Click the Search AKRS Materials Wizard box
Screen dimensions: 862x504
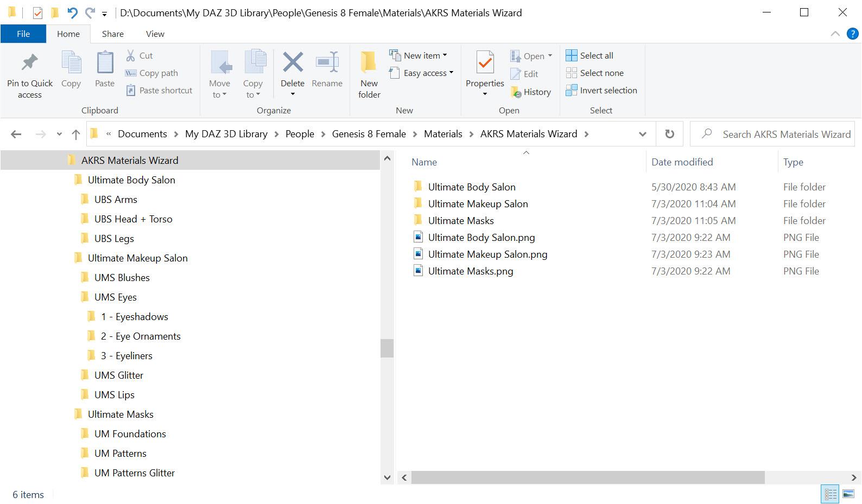point(772,134)
